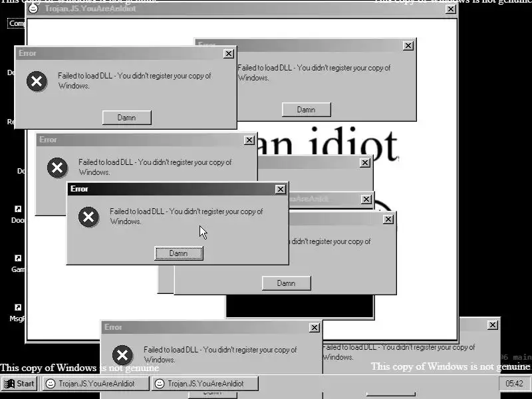Image resolution: width=532 pixels, height=399 pixels.
Task: Click the error icon in the upper-left Error dialog
Action: point(37,81)
